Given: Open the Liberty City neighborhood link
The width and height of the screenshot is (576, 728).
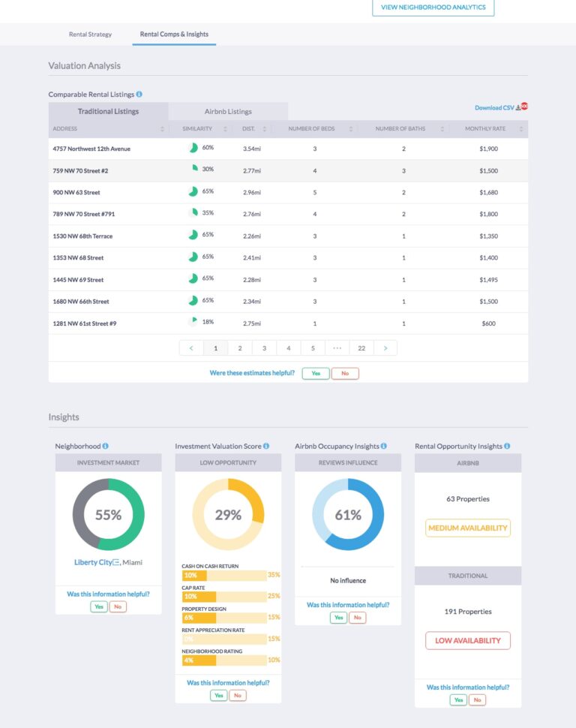Looking at the screenshot, I should tap(92, 562).
